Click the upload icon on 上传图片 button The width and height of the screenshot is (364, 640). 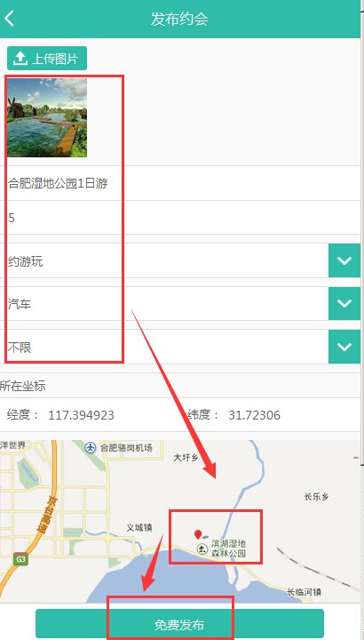tap(20, 59)
